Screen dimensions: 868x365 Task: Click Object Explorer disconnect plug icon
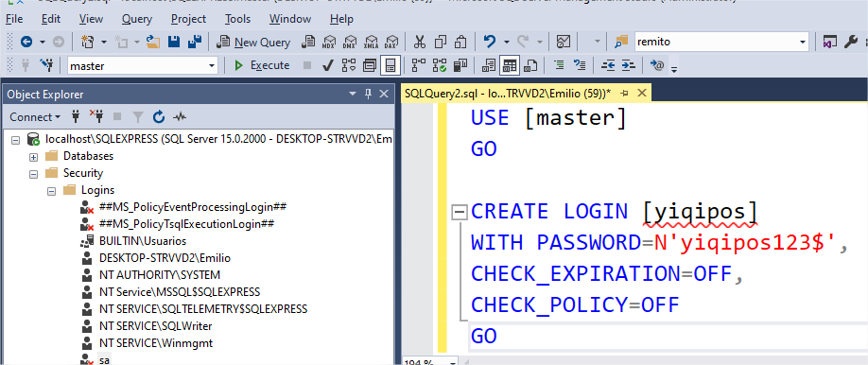[96, 117]
